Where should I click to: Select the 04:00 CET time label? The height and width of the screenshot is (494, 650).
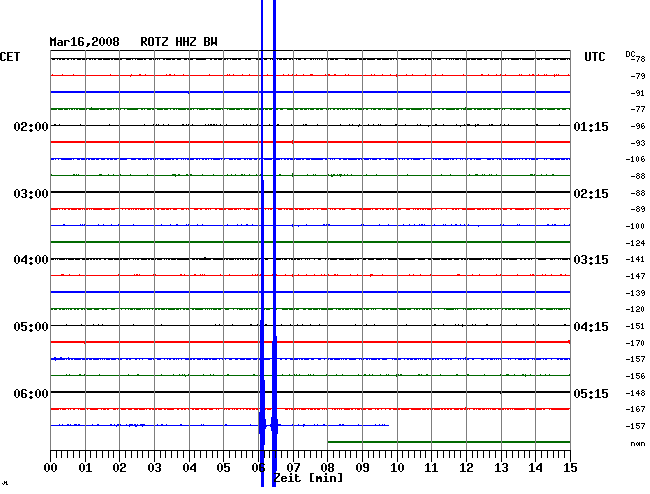coord(31,260)
